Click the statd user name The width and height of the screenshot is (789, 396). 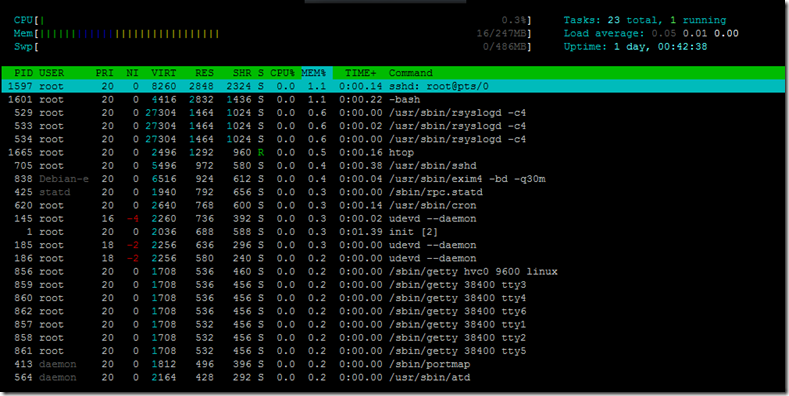tap(54, 192)
